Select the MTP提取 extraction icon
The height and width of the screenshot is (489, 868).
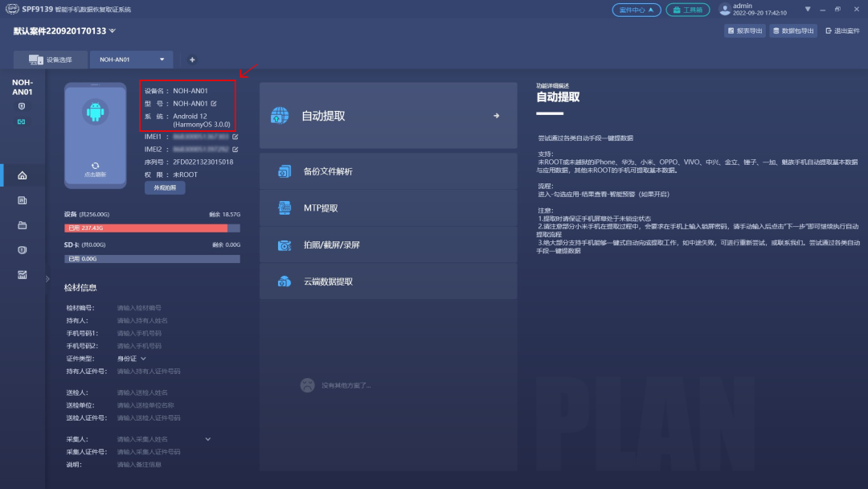coord(285,208)
